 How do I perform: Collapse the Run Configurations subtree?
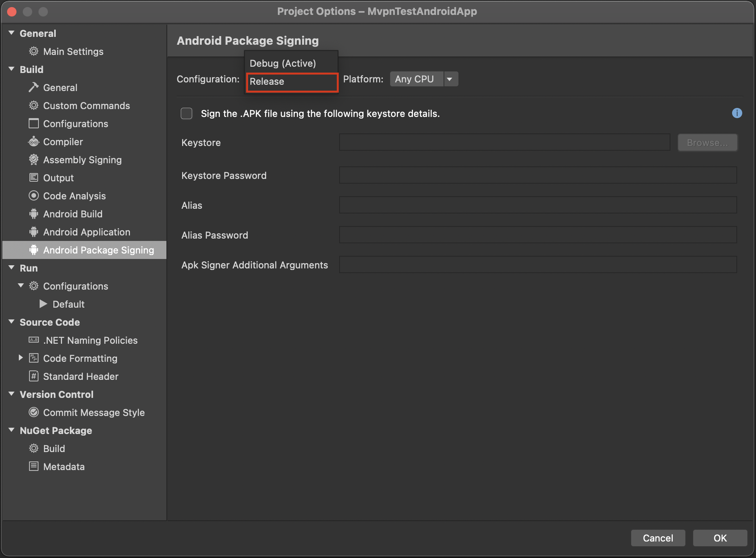[x=21, y=286]
